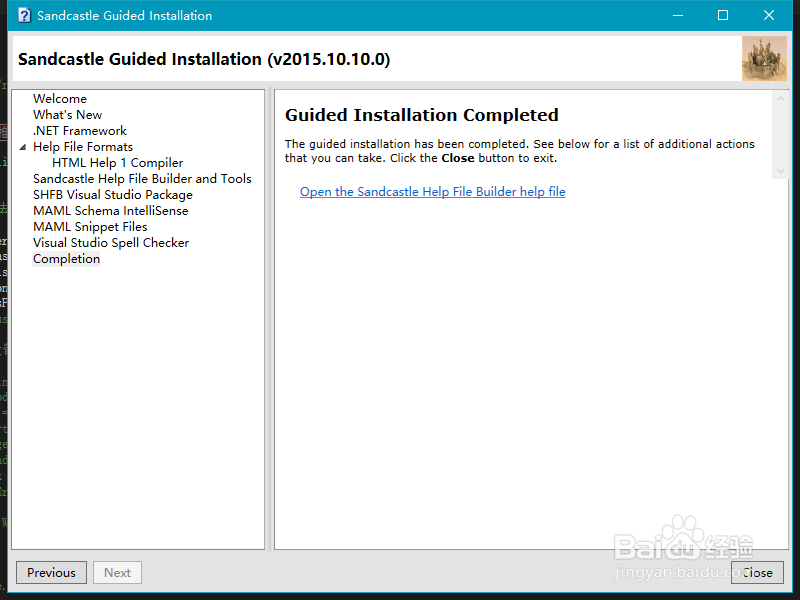This screenshot has height=600, width=800.
Task: Go to the .NET Framework step
Action: coord(80,131)
